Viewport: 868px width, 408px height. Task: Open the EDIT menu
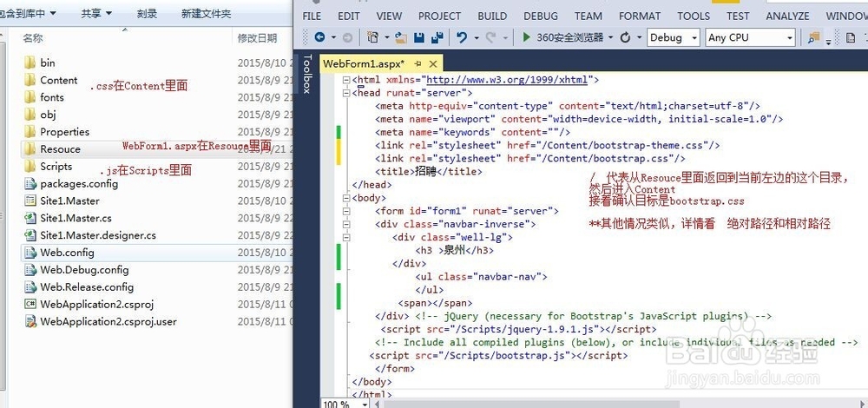[x=349, y=16]
